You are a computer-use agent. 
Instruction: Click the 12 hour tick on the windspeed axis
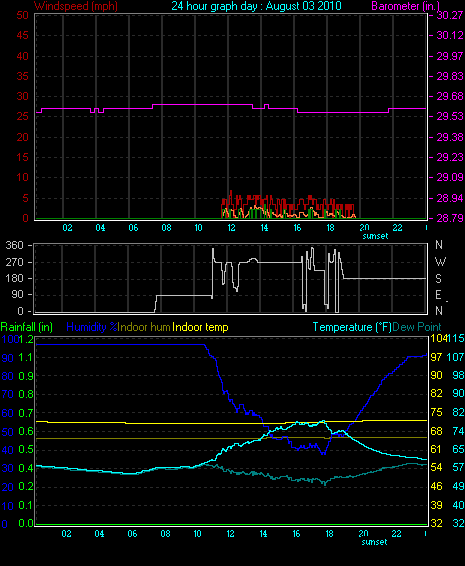tap(231, 228)
